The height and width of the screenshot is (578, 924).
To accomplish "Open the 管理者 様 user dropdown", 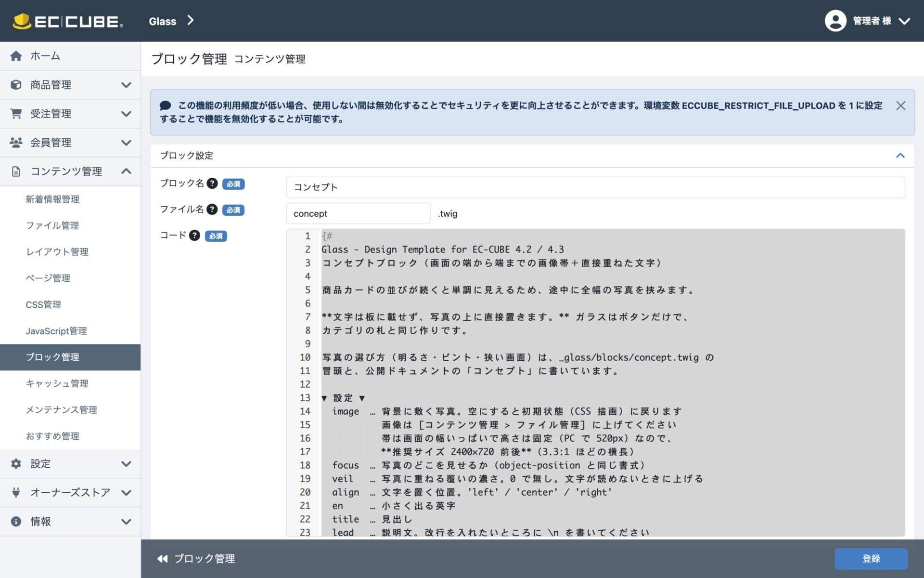I will 867,21.
